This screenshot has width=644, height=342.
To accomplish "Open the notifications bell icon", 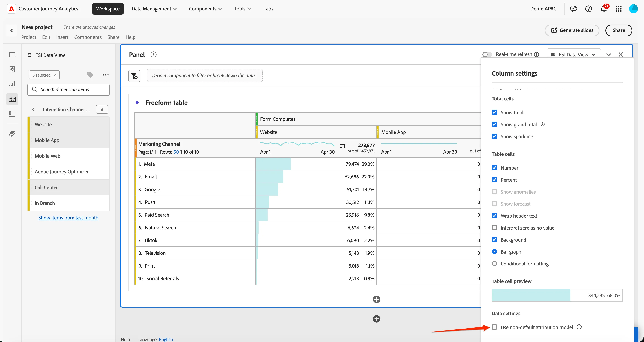I will [603, 9].
